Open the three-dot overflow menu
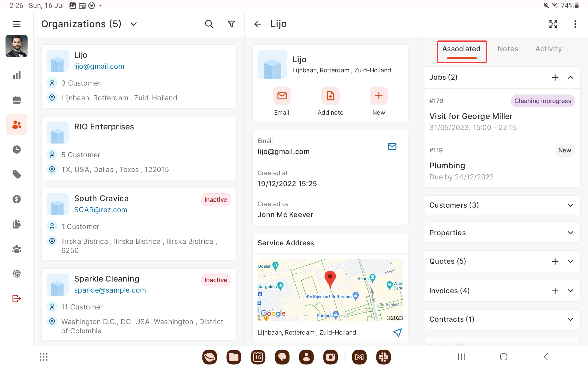The height and width of the screenshot is (368, 588). click(575, 24)
